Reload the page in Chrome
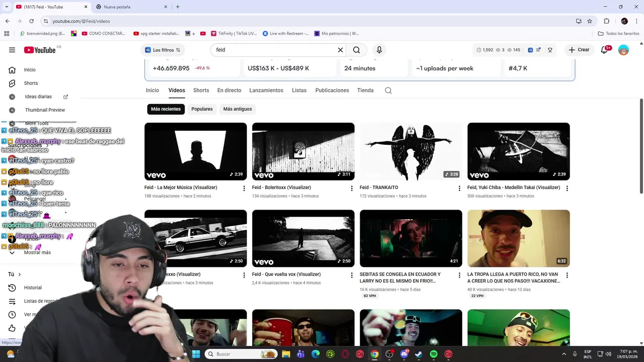 click(31, 21)
